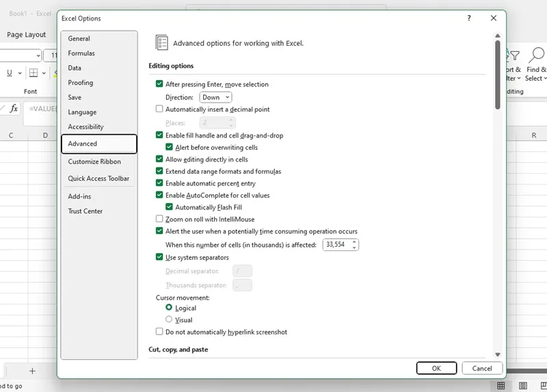Viewport: 547px width, 392px height.
Task: Switch to Page Layout view status icon
Action: point(522,385)
